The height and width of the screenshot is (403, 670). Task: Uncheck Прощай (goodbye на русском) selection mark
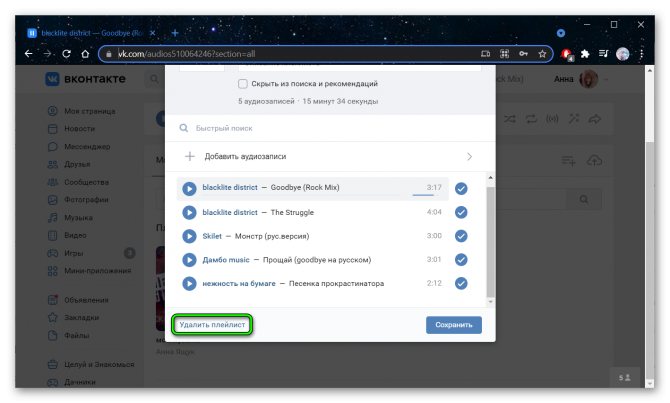[461, 259]
